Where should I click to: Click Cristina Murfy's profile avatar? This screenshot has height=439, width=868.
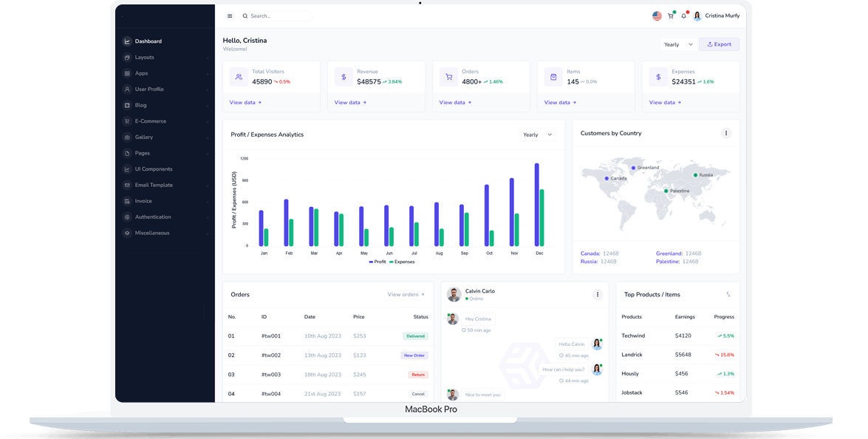(697, 16)
